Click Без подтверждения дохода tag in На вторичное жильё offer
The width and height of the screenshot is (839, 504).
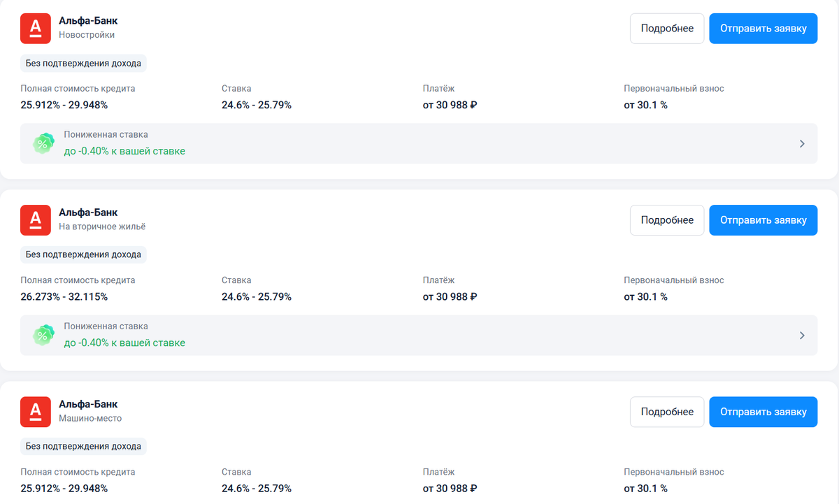coord(83,254)
